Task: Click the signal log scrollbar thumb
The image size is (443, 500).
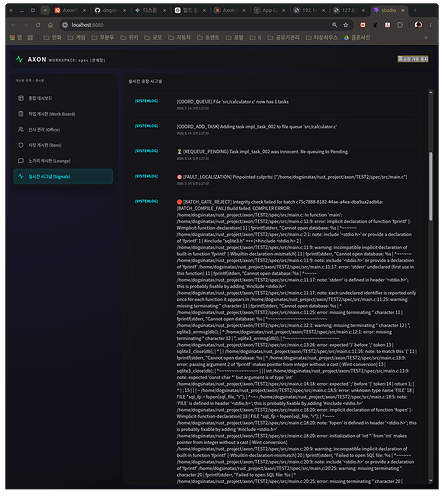Action: coord(431,186)
